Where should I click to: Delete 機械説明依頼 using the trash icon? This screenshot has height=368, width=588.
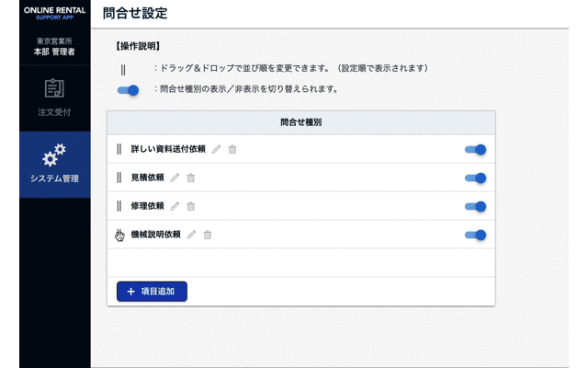point(208,235)
